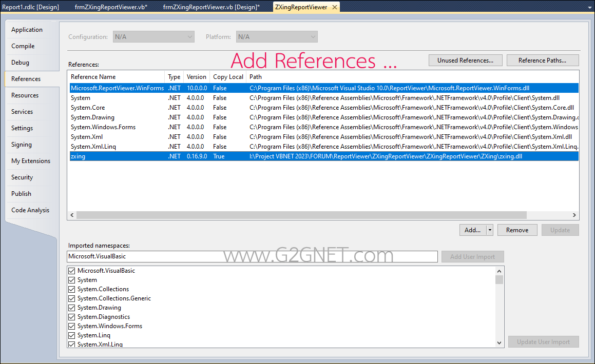The image size is (595, 364).
Task: Click the Reference Paths... button
Action: (x=543, y=60)
